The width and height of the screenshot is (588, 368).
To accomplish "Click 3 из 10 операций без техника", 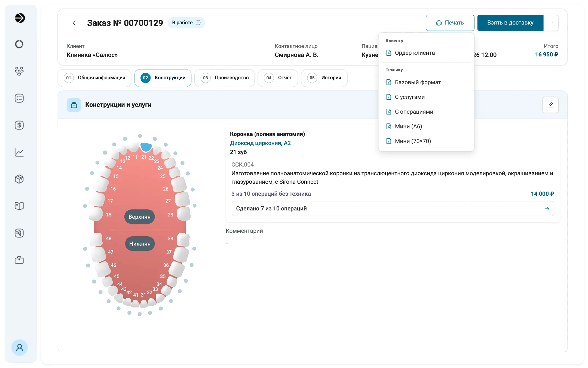I will pos(271,194).
